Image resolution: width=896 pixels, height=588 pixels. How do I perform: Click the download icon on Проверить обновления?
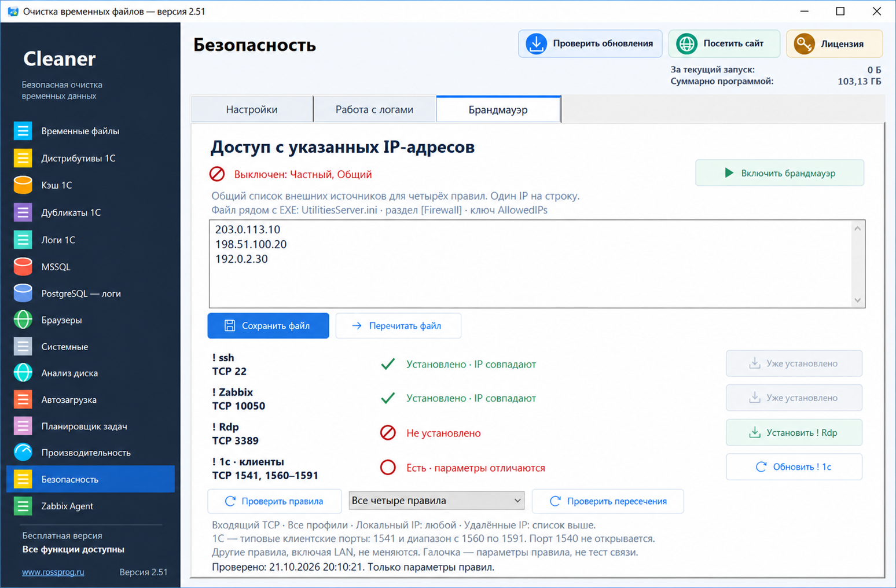coord(536,44)
